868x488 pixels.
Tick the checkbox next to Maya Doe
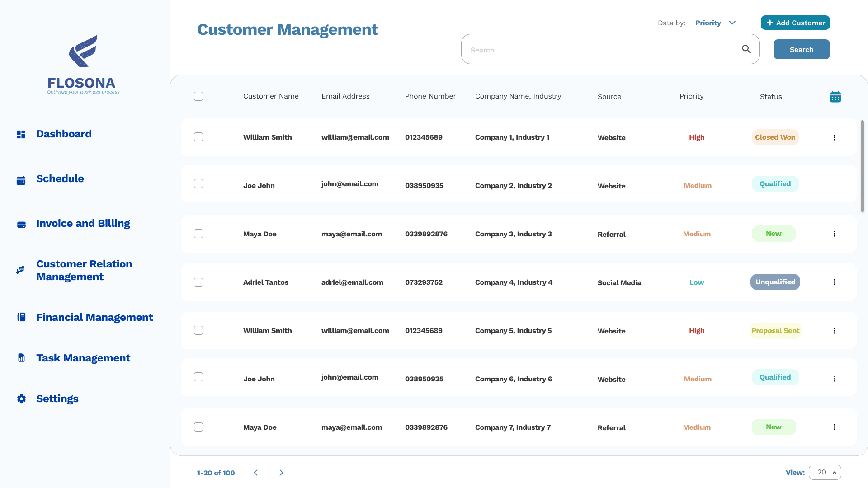(x=198, y=234)
